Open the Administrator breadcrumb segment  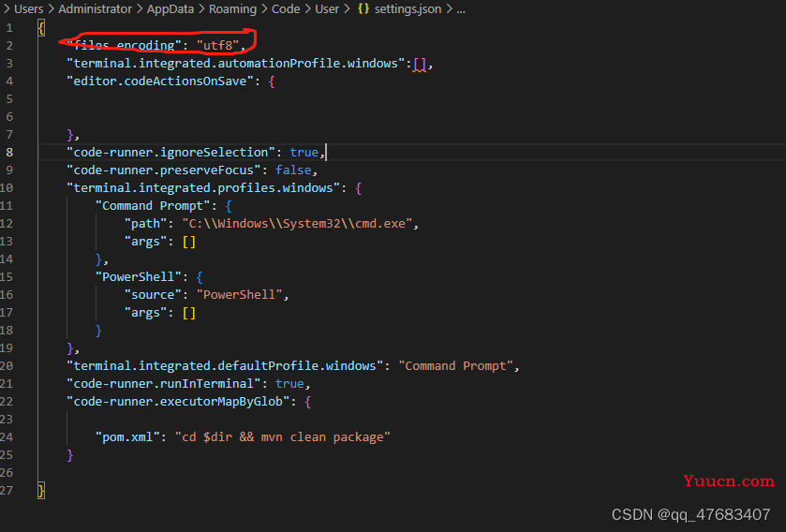coord(96,9)
